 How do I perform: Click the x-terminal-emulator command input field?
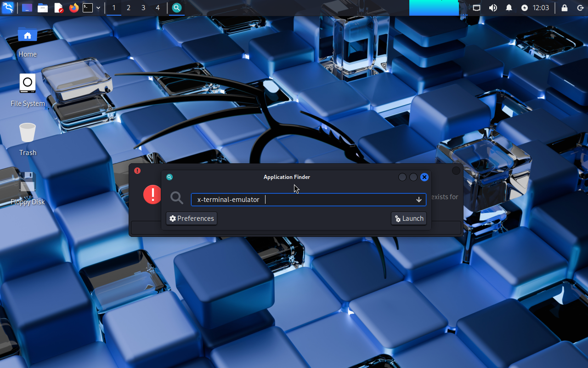coord(308,200)
